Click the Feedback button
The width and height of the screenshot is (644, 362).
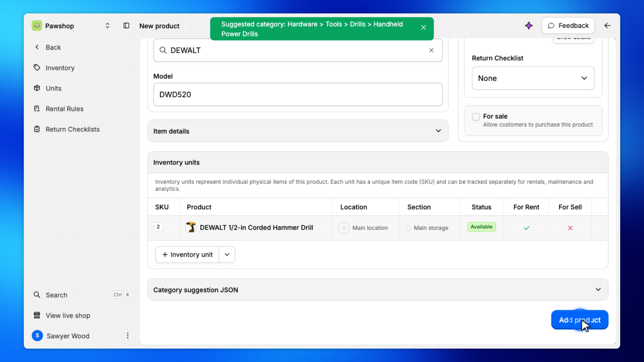pyautogui.click(x=568, y=25)
